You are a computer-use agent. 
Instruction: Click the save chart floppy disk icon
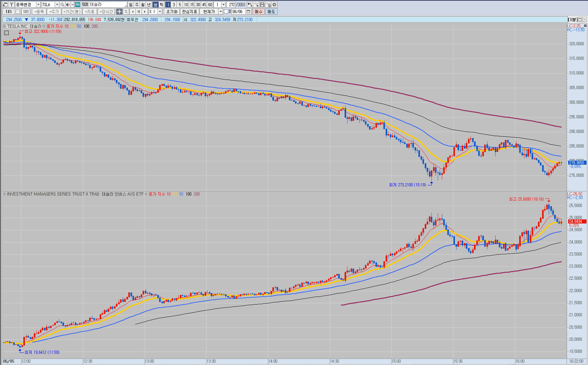tap(262, 5)
